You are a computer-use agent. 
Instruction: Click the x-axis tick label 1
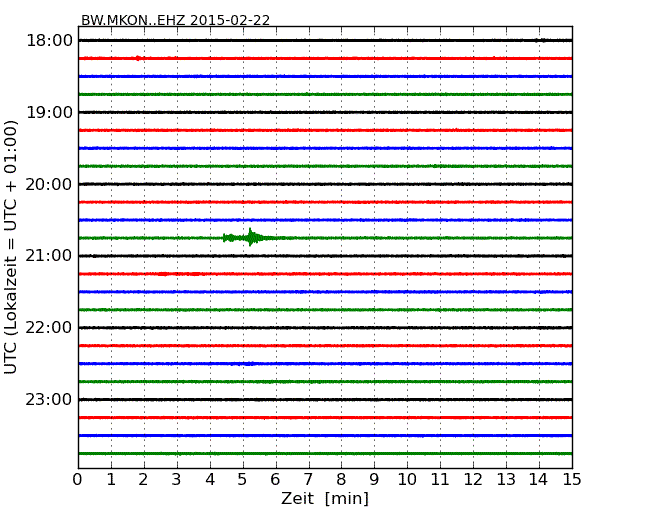pyautogui.click(x=111, y=480)
